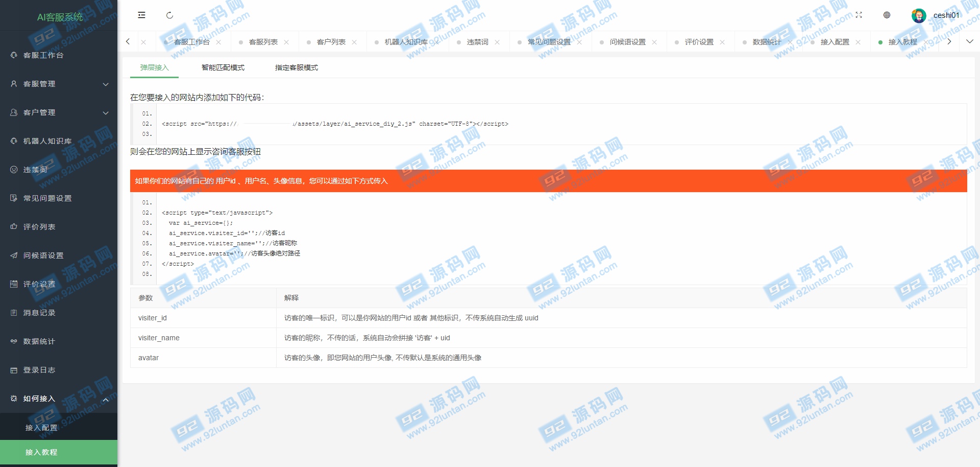This screenshot has height=467, width=980.
Task: Expand the 客服管理 sidebar menu
Action: coord(59,84)
